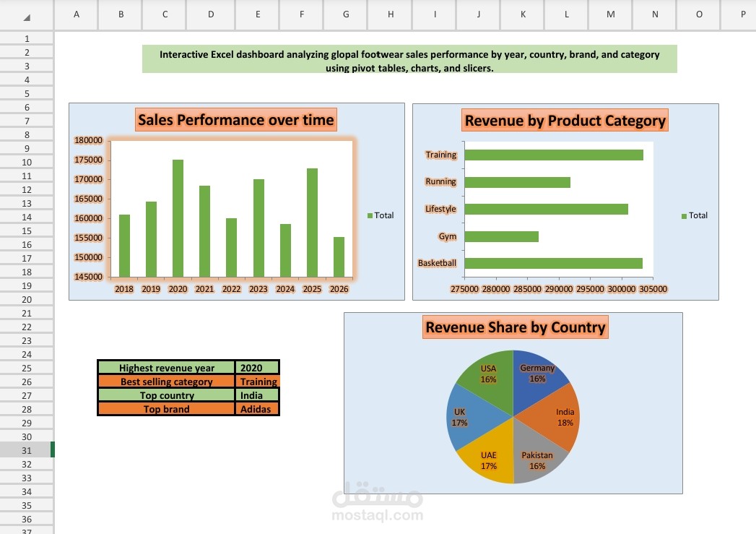This screenshot has height=534, width=756.
Task: Click the mostaql.com watermark link
Action: [x=378, y=516]
